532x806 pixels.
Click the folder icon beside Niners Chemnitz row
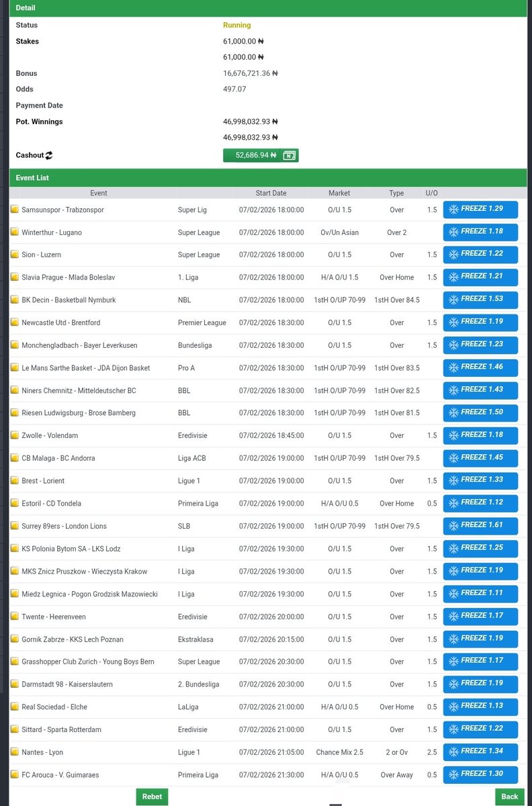(15, 390)
